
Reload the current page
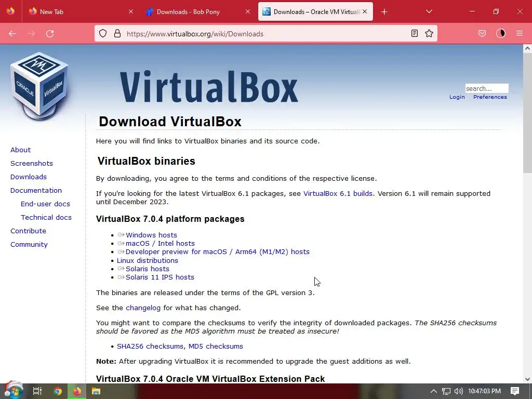coord(50,34)
